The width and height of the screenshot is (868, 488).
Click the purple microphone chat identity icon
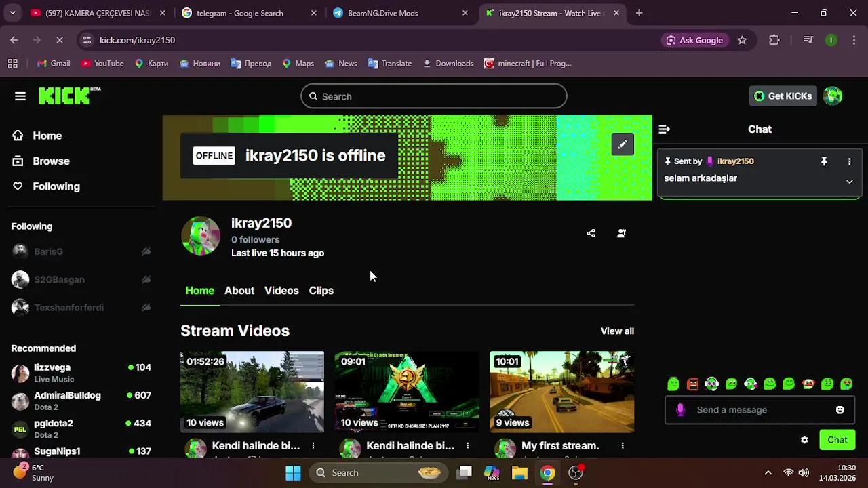pos(681,410)
